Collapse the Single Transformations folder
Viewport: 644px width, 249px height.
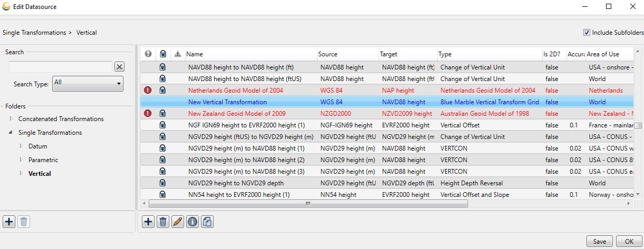[x=12, y=133]
